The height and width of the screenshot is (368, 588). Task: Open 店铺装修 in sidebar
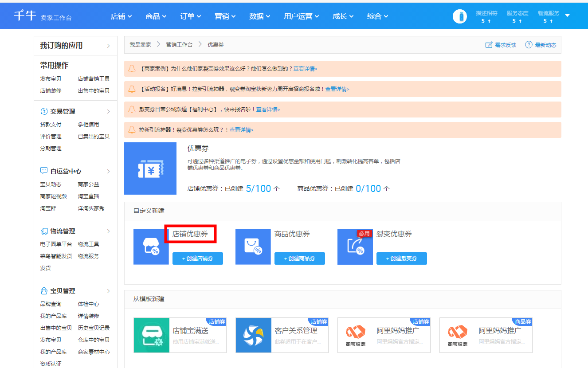tap(51, 91)
